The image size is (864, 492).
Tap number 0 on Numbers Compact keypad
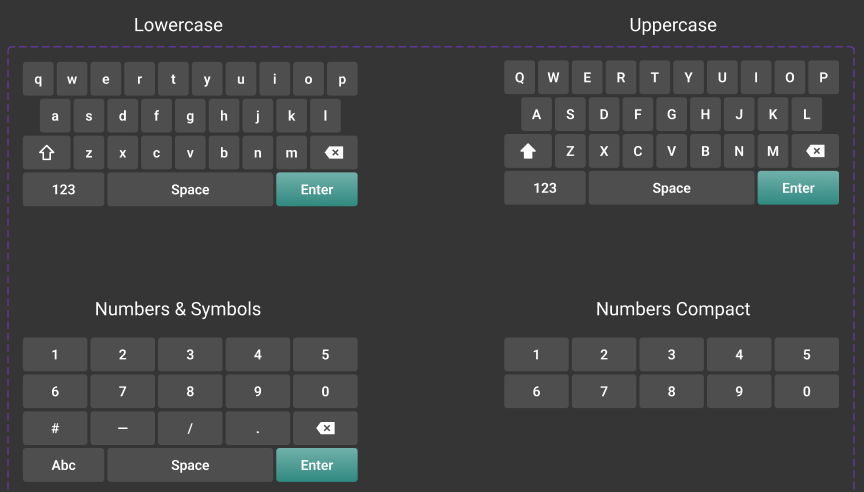[x=807, y=391]
